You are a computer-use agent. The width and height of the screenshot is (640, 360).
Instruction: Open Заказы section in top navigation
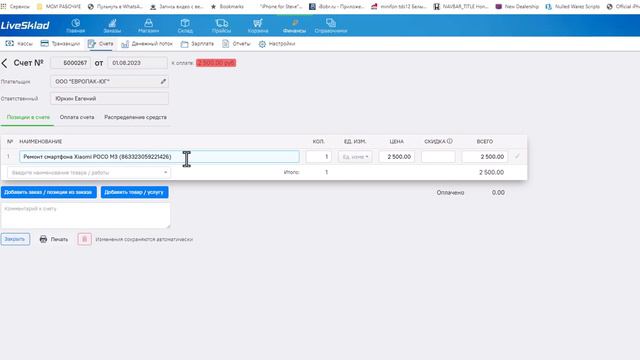112,26
